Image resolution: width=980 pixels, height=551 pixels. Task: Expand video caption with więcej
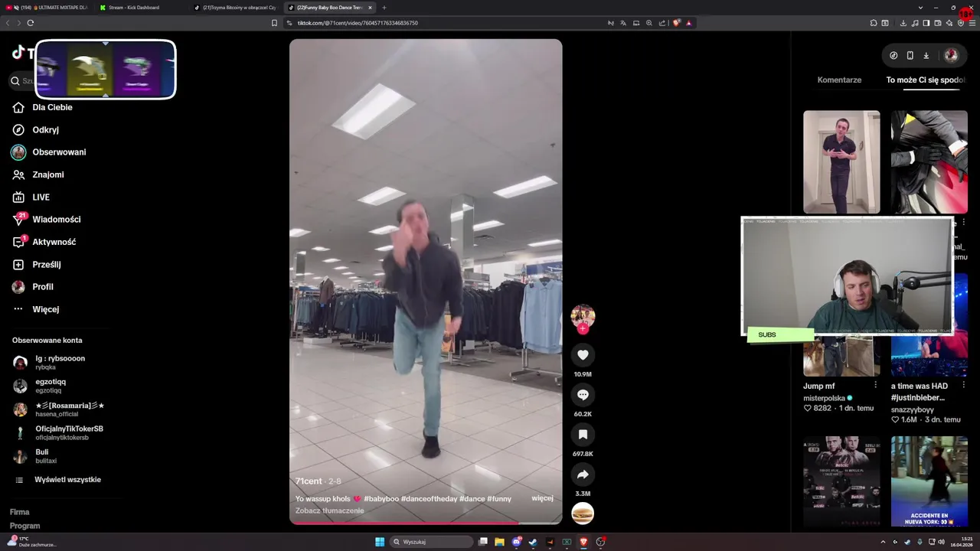click(542, 498)
